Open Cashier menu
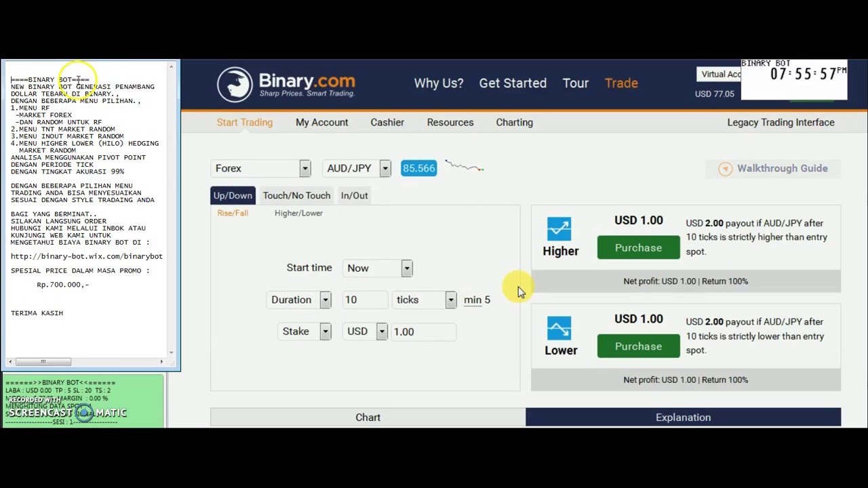This screenshot has height=488, width=868. (x=387, y=123)
